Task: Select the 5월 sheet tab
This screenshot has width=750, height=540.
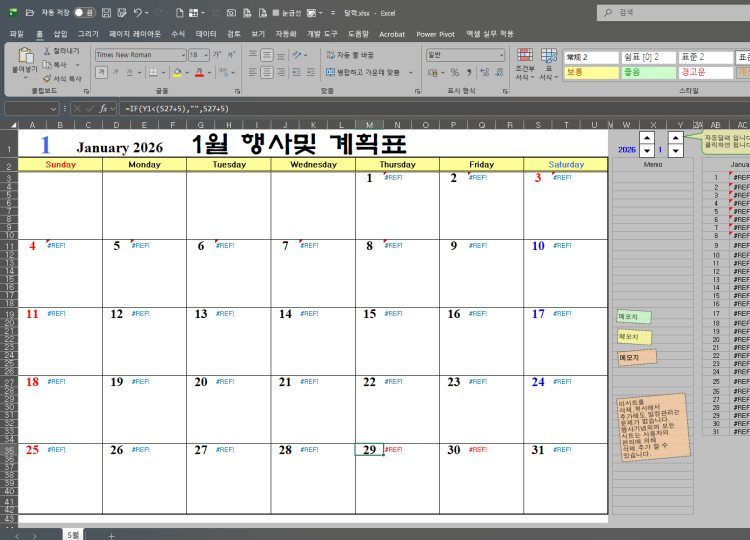Action: (72, 535)
